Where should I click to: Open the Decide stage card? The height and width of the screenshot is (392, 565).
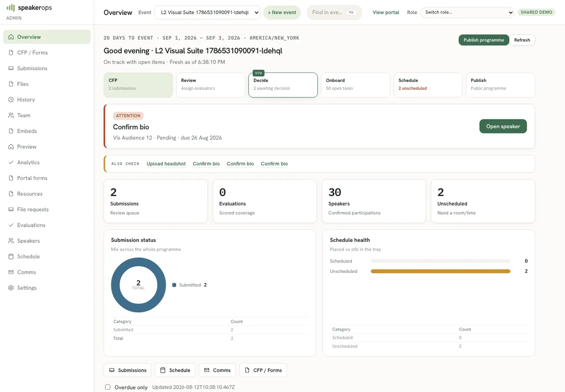click(283, 85)
